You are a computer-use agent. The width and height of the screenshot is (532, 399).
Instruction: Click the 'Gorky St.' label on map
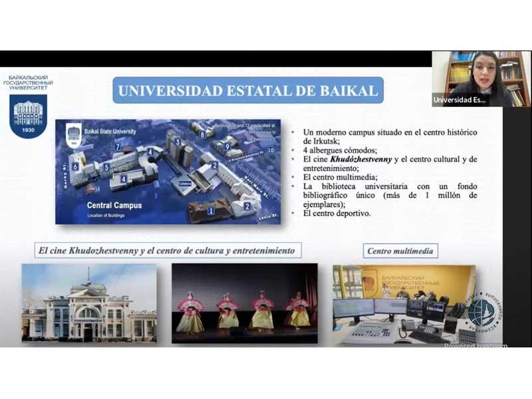pos(65,176)
